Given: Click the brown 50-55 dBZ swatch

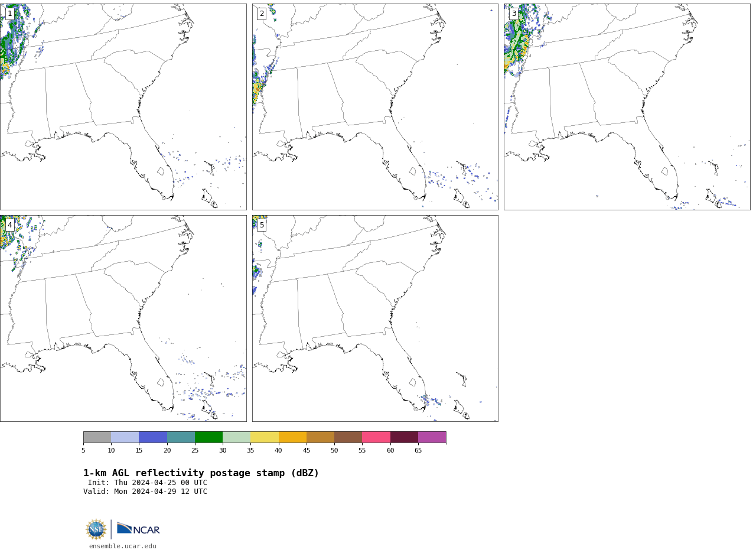Looking at the screenshot, I should click(x=348, y=437).
